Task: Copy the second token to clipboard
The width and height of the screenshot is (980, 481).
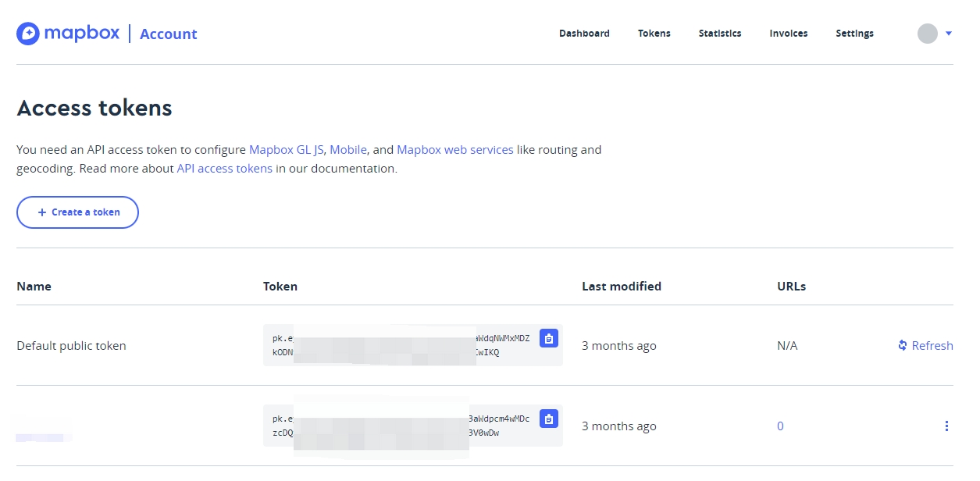Action: coord(549,419)
